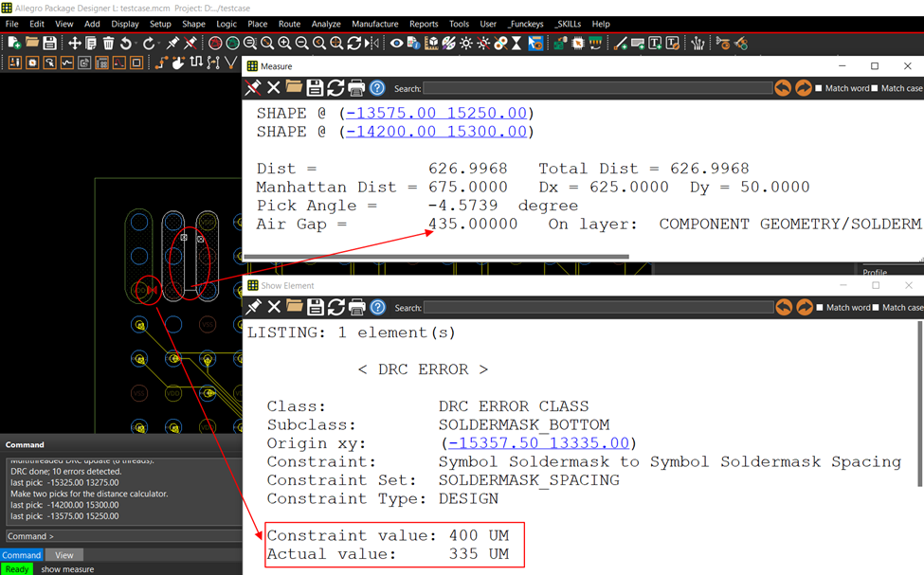Click the Undo arrow in main toolbar
This screenshot has width=924, height=575.
(x=127, y=43)
